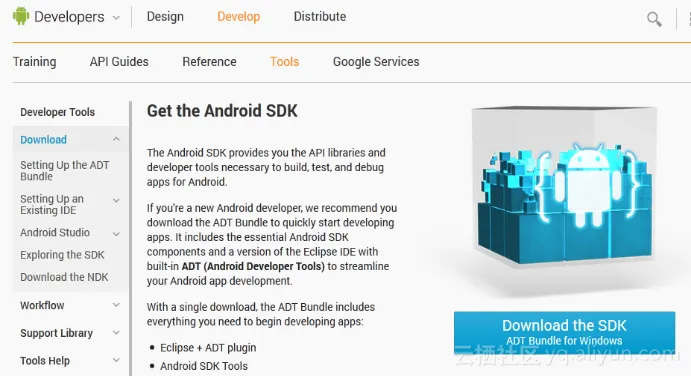Select the Develop tab
Screen dimensions: 691x376
[238, 17]
